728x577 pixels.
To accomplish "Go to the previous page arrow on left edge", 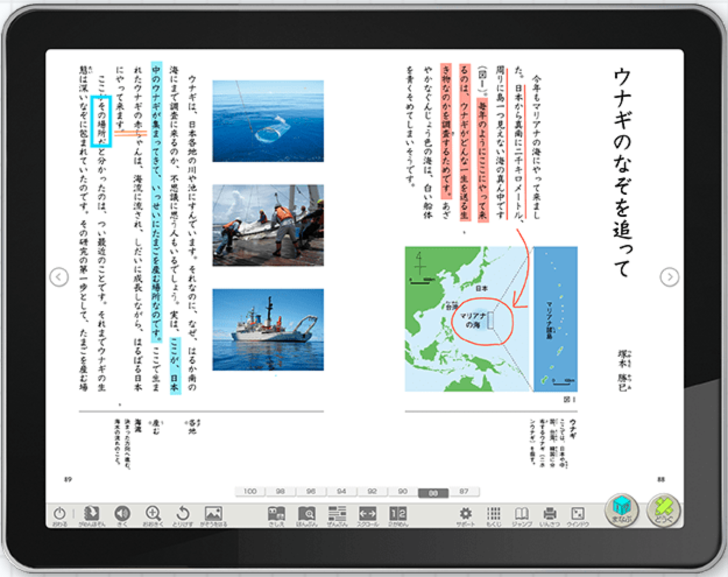I will click(59, 277).
